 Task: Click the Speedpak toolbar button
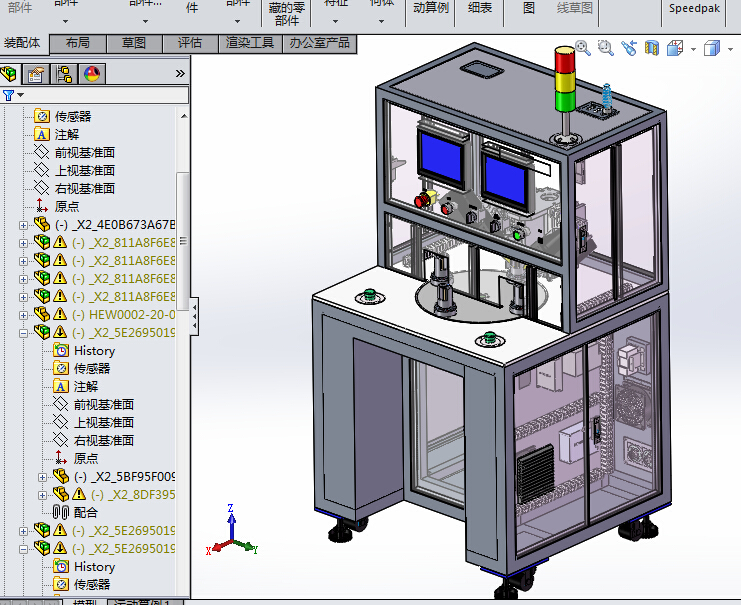(x=694, y=9)
